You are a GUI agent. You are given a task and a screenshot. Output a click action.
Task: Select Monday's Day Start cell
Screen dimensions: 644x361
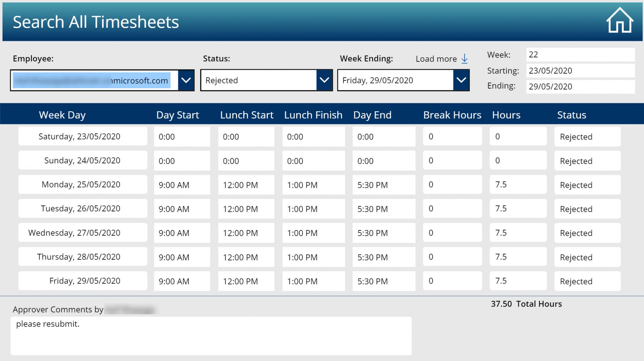tap(182, 185)
